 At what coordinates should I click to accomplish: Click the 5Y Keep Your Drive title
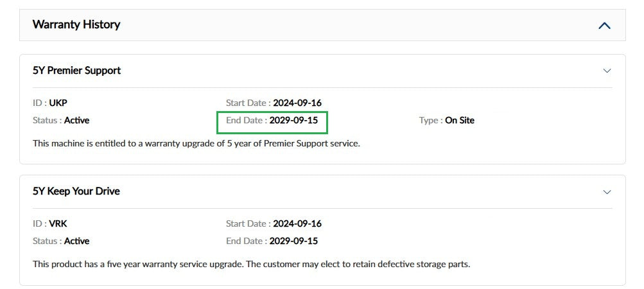[x=76, y=191]
